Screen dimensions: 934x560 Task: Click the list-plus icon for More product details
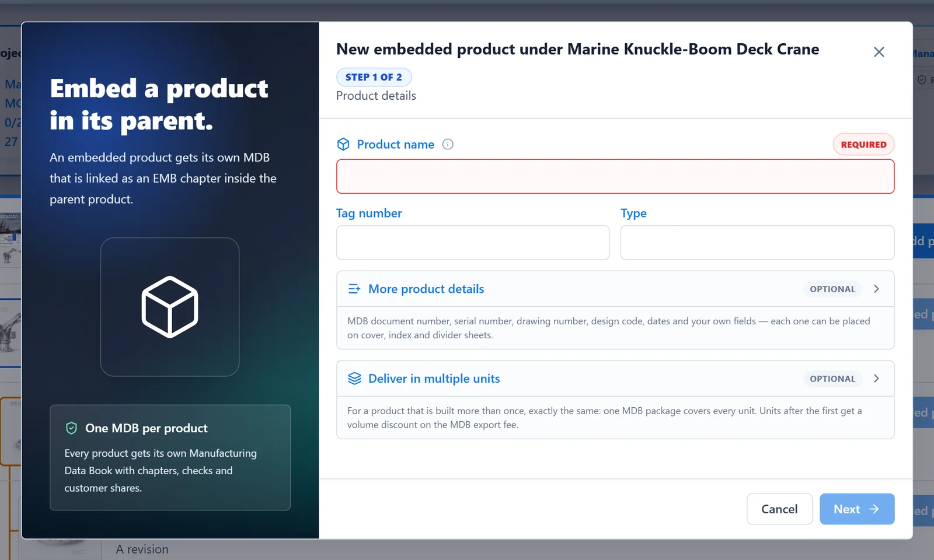click(354, 289)
